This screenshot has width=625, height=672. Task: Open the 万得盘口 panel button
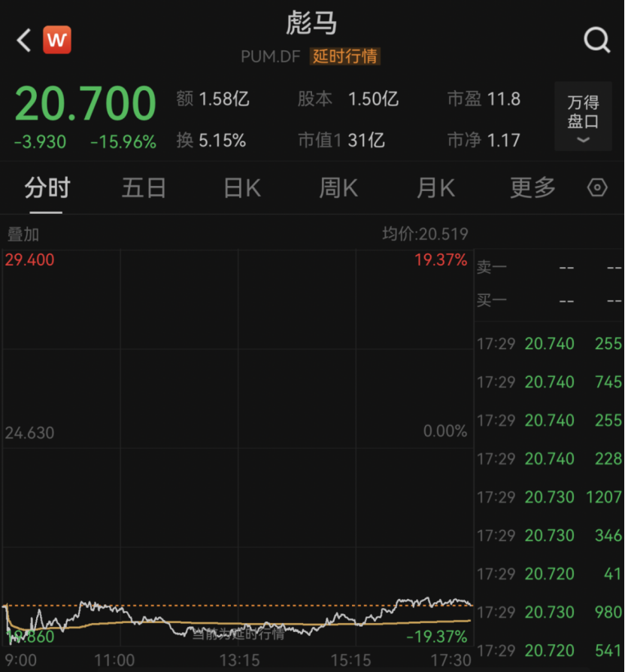pyautogui.click(x=583, y=116)
